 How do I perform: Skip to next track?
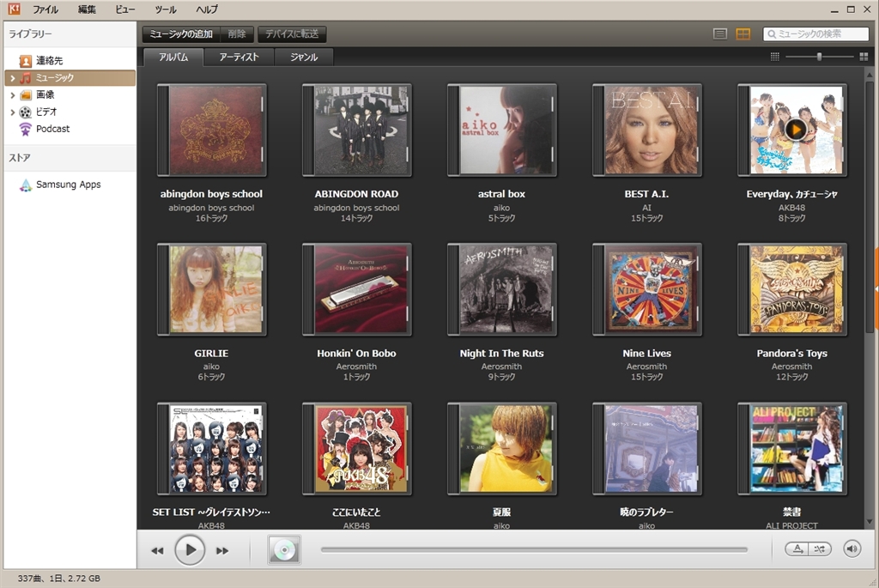(x=222, y=550)
